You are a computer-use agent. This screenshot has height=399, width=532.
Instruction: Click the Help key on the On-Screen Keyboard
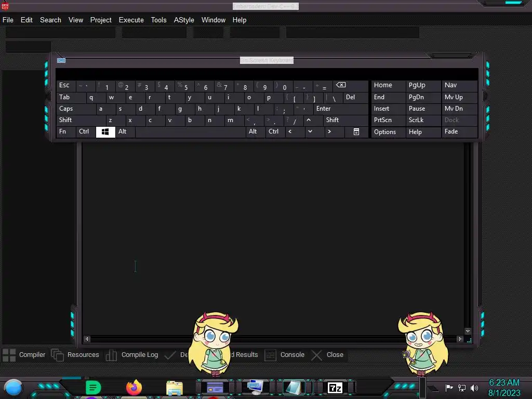point(423,131)
